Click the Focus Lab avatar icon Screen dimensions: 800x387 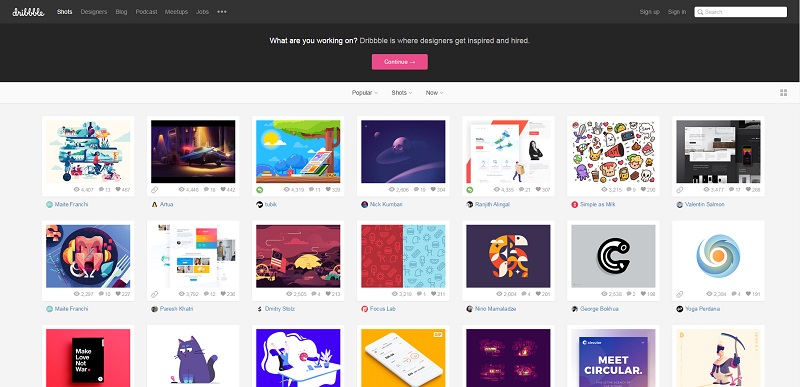click(364, 309)
